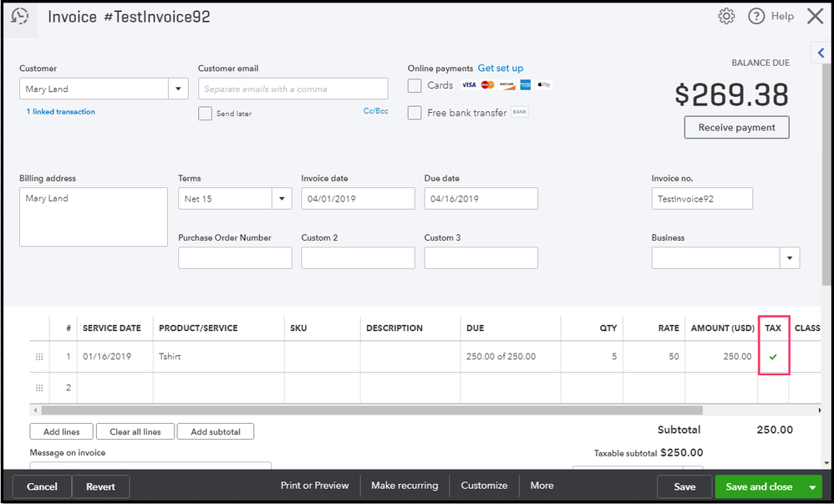Screen dimensions: 834x504
Task: Open the settings gear icon
Action: (726, 17)
